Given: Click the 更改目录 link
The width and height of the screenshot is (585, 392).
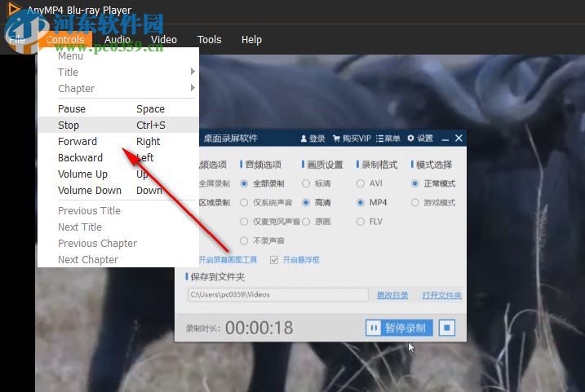Looking at the screenshot, I should tap(392, 295).
